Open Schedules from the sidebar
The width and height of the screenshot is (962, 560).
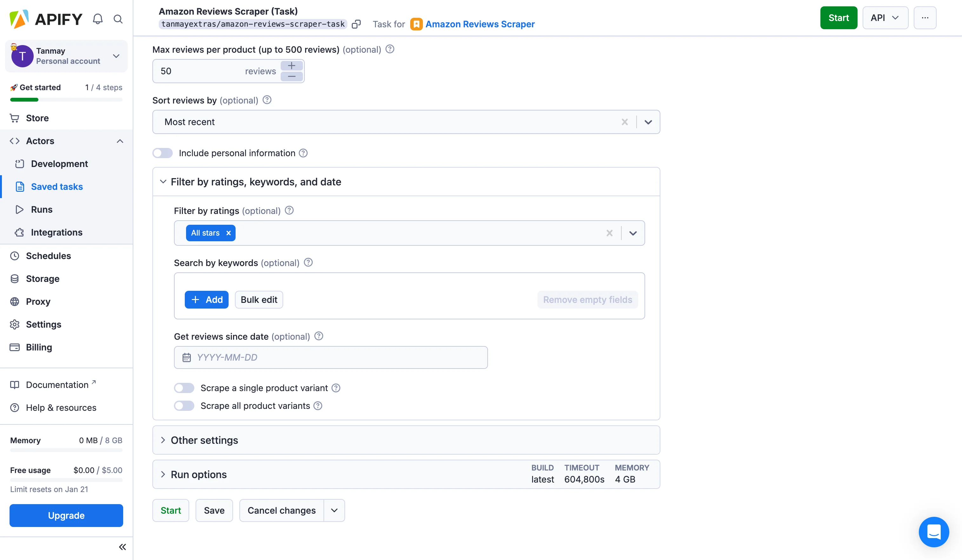[x=48, y=256]
